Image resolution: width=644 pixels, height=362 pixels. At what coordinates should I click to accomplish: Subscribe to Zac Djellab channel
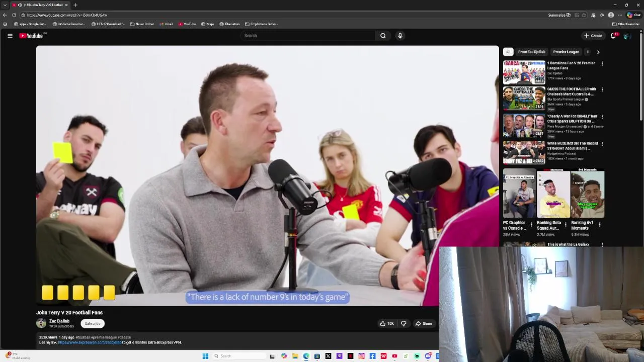pyautogui.click(x=92, y=324)
